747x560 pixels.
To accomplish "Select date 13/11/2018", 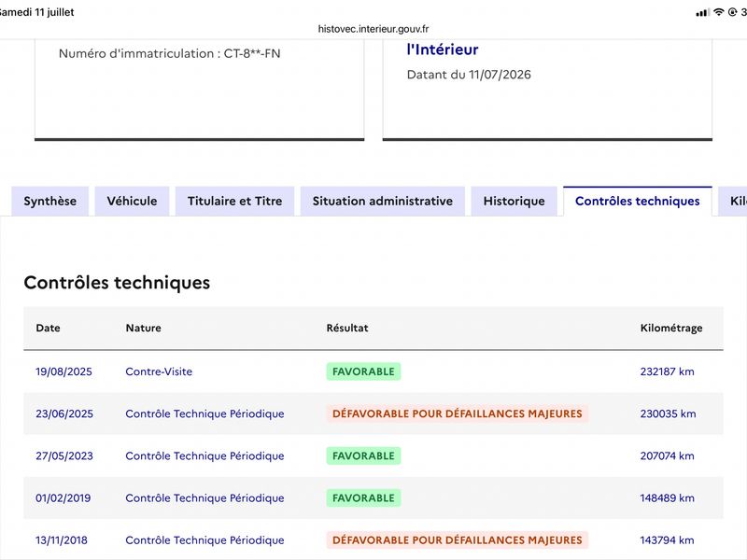I will click(x=62, y=540).
